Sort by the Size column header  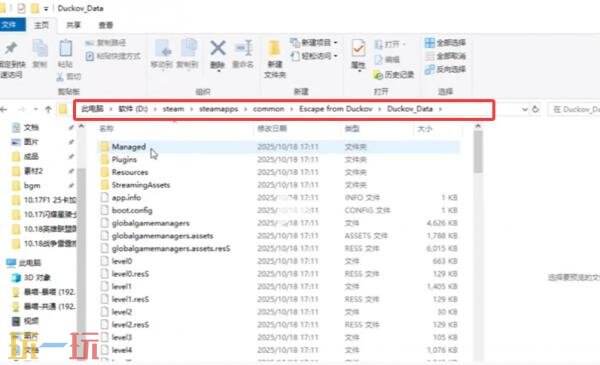pyautogui.click(x=425, y=129)
